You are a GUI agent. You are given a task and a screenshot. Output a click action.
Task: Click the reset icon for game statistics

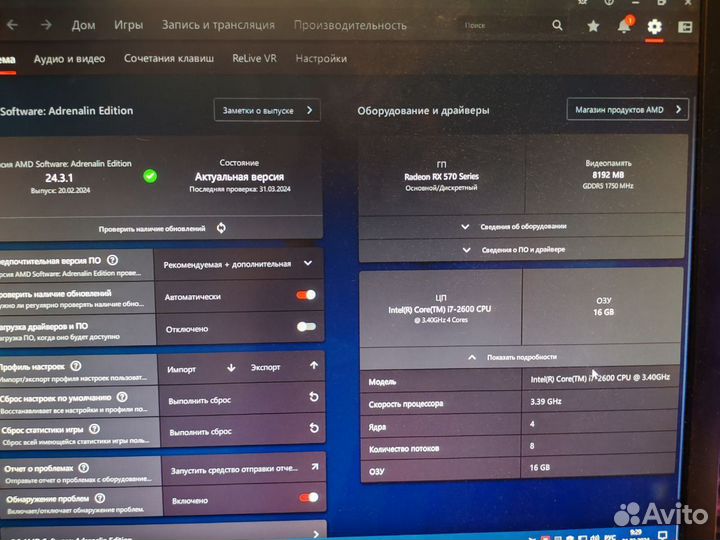coord(314,428)
